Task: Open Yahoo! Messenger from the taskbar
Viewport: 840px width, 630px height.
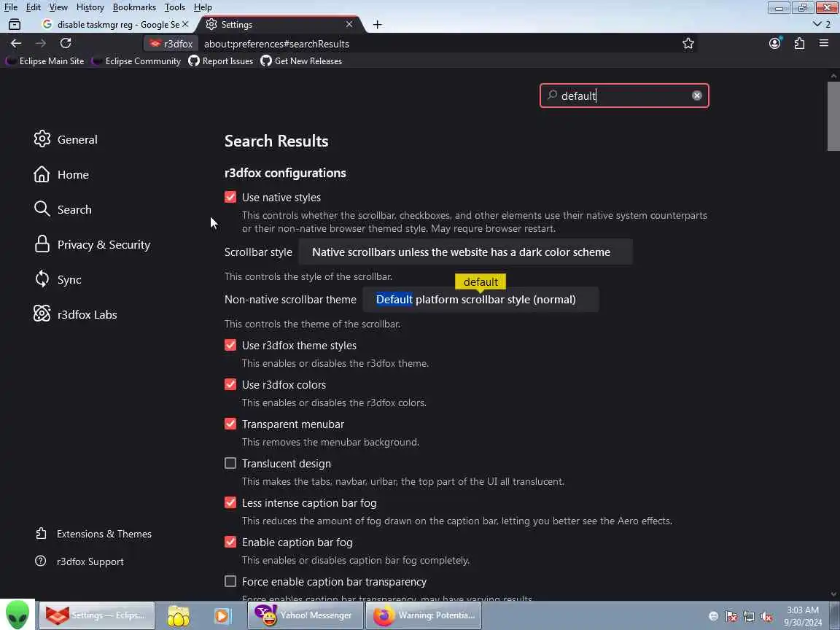Action: [306, 615]
